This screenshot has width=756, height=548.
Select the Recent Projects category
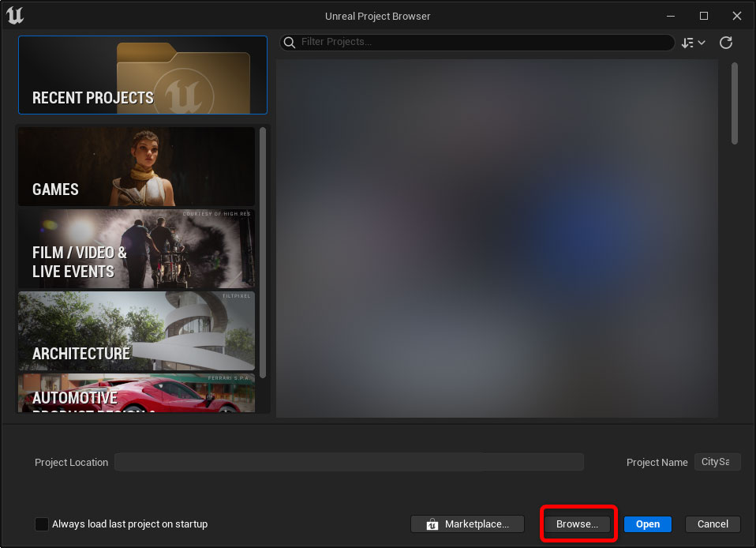pyautogui.click(x=143, y=75)
